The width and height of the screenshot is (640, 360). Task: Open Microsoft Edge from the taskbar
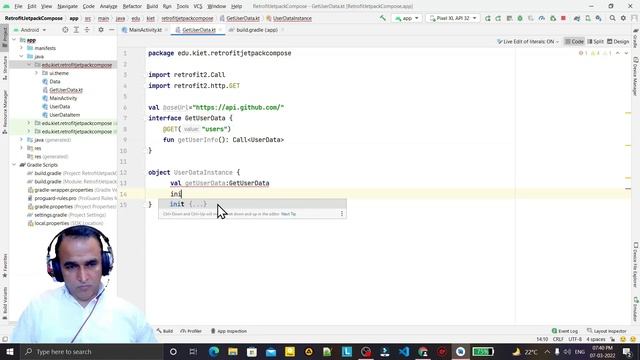[213, 351]
